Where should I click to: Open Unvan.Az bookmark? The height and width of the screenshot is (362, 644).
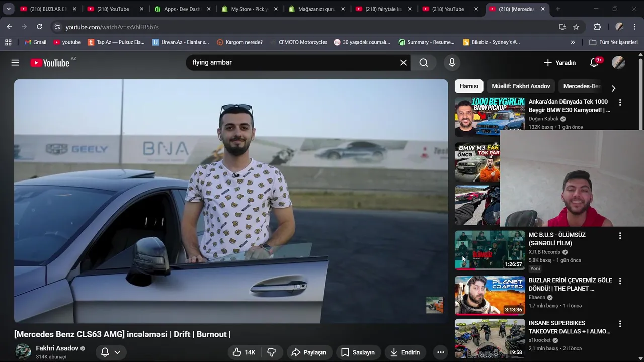pos(181,42)
